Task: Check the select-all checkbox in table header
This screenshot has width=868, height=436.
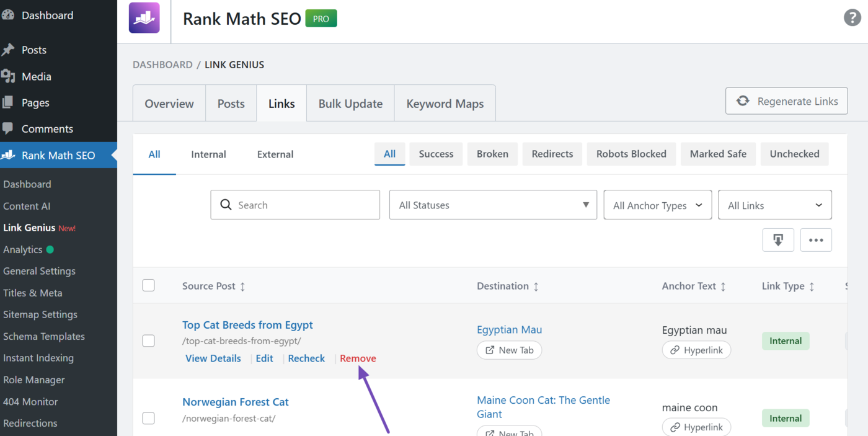Action: 148,285
